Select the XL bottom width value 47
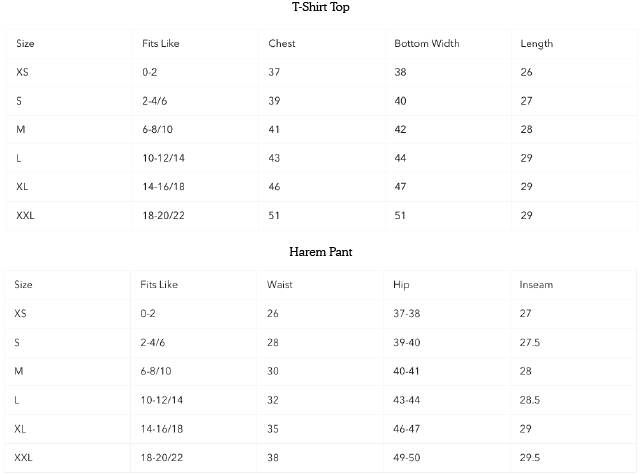Viewport: 642px width, 475px height. (400, 187)
